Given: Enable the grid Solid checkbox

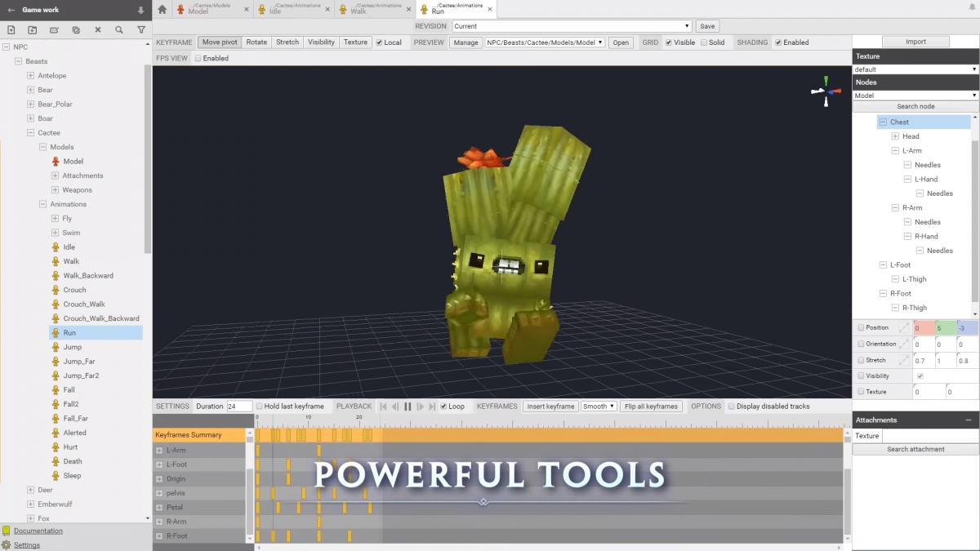Looking at the screenshot, I should coord(704,42).
